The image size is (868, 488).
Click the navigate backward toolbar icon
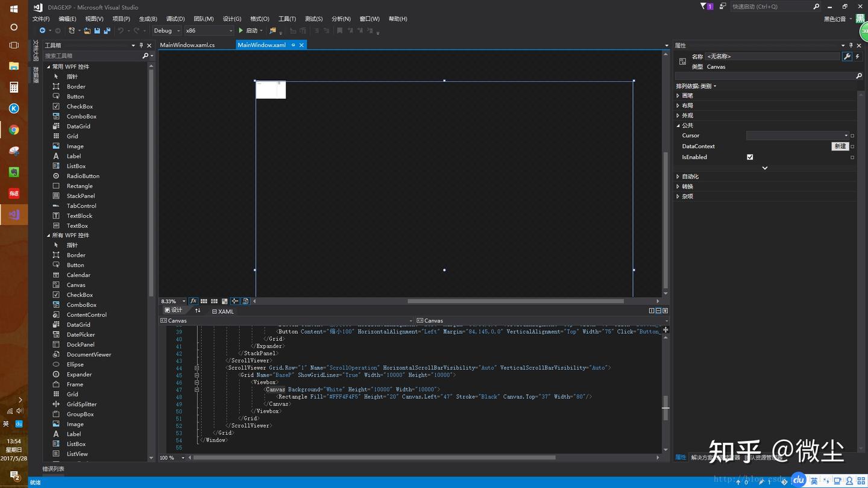click(x=42, y=31)
